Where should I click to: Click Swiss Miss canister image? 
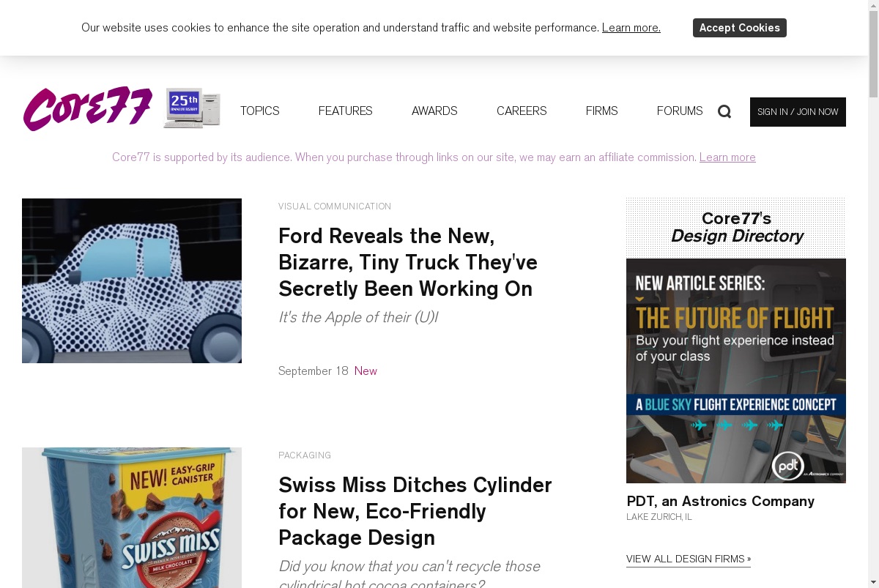132,518
